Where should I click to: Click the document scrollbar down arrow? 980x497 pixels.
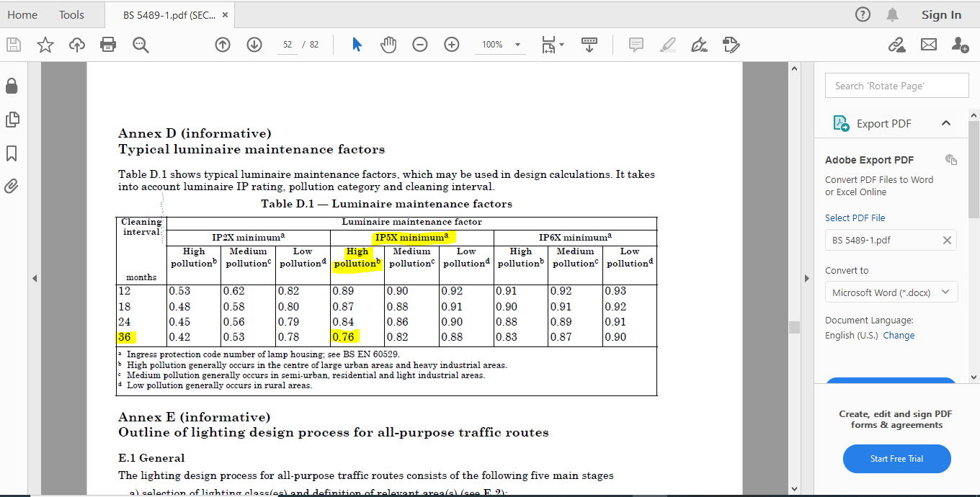coord(794,488)
